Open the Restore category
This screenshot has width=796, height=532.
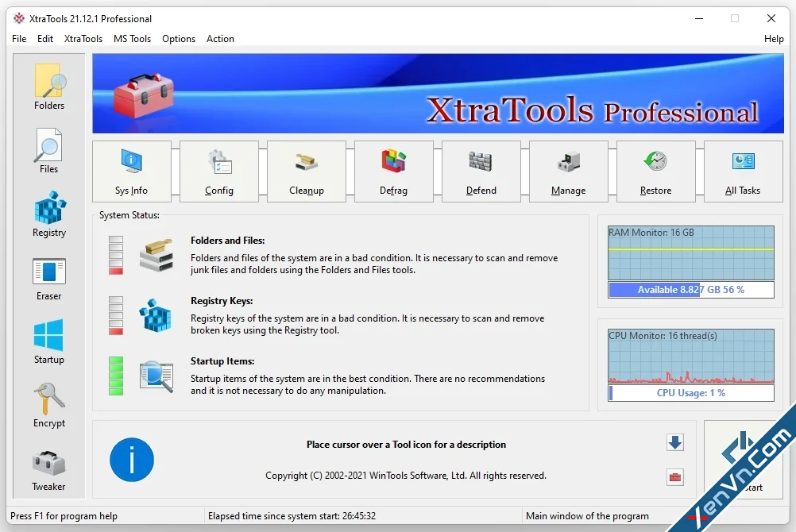tap(655, 172)
